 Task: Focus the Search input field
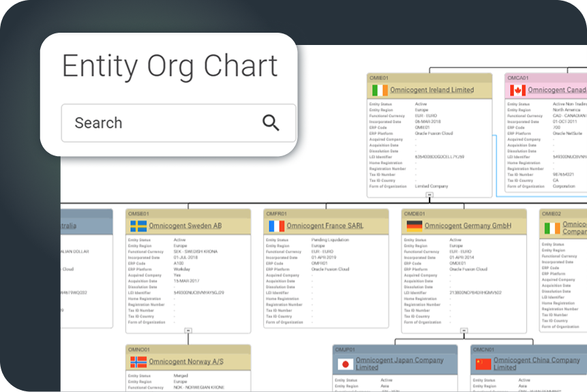(x=179, y=123)
